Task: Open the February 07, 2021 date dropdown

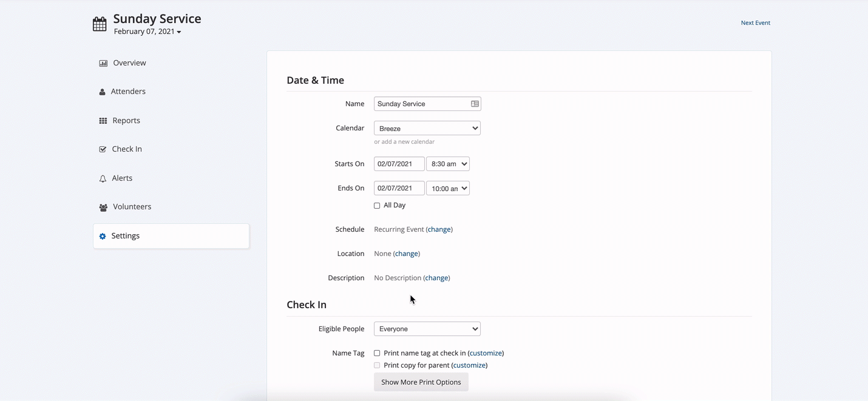Action: (147, 32)
